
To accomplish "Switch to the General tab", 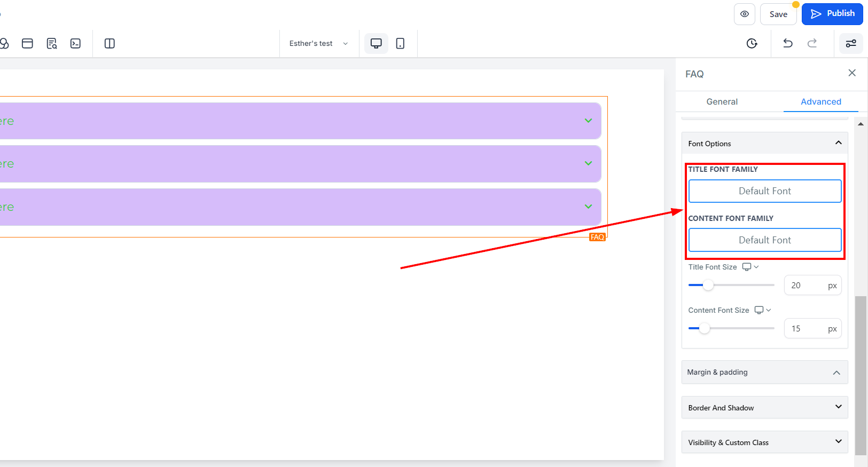I will click(722, 101).
